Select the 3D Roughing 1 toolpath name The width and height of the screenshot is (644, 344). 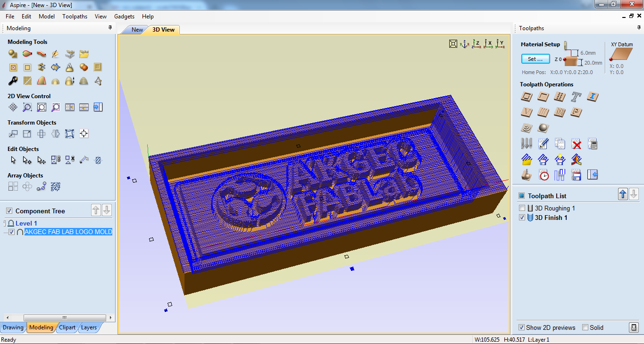[555, 208]
